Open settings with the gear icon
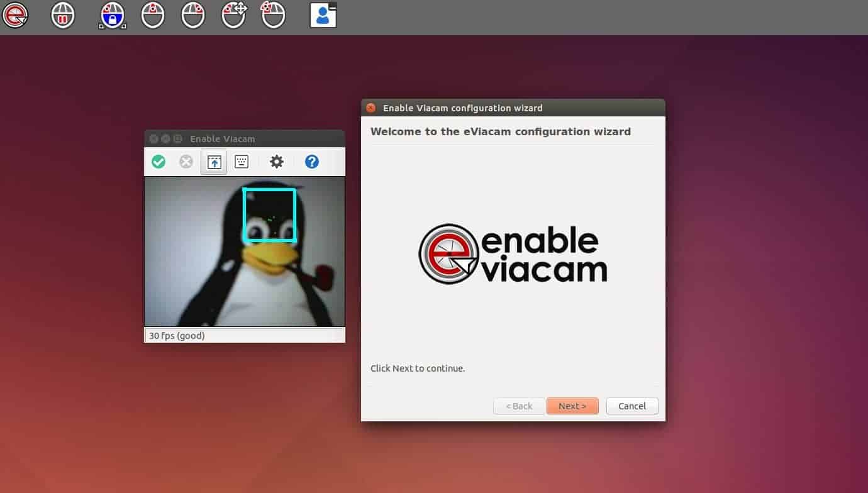Screen dimensions: 868x493 coord(277,162)
